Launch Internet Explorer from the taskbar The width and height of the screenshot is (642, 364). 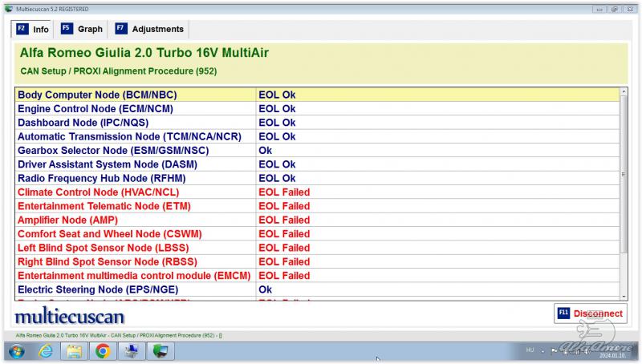tap(45, 351)
